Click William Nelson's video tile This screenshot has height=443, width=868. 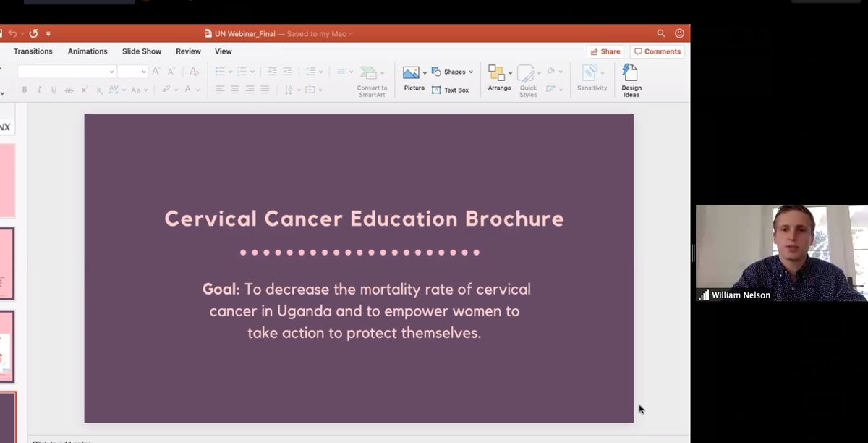(x=780, y=253)
